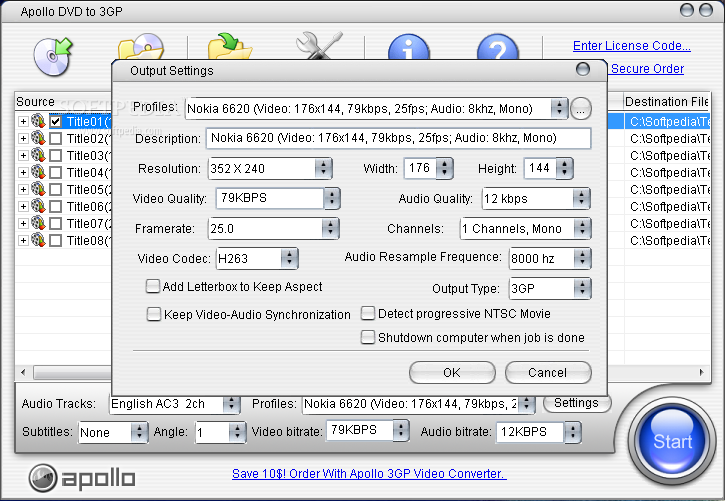
Task: Enable Keep Video-Audio Synchronization
Action: (x=154, y=314)
